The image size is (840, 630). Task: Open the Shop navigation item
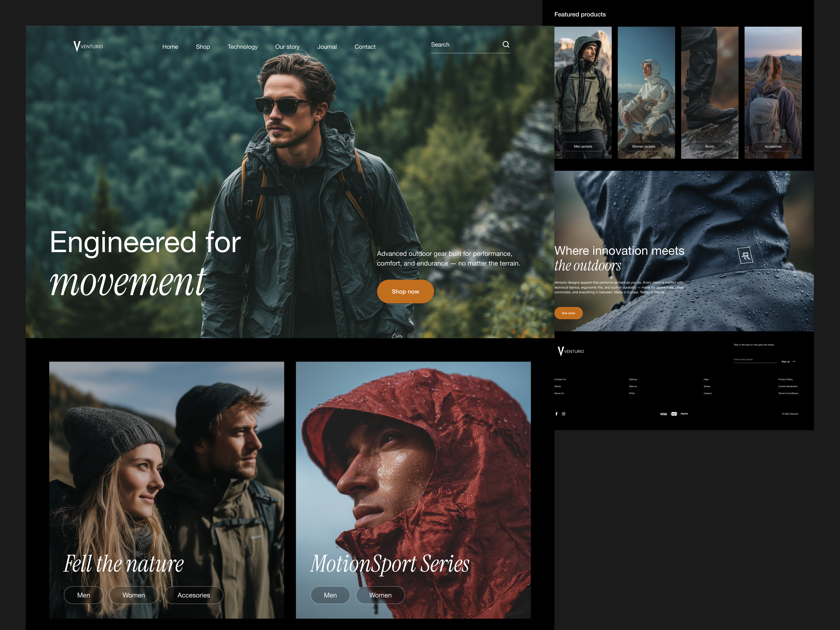coord(203,47)
